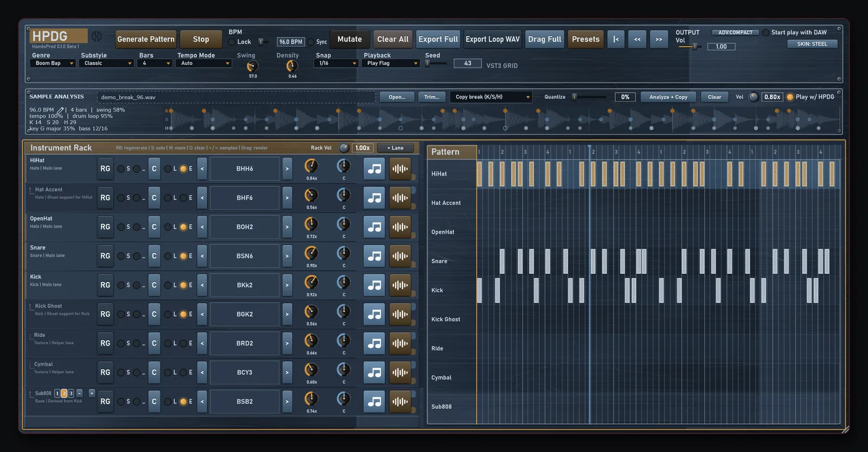The image size is (868, 452).
Task: Click the note icon in the Ride row
Action: tap(374, 343)
